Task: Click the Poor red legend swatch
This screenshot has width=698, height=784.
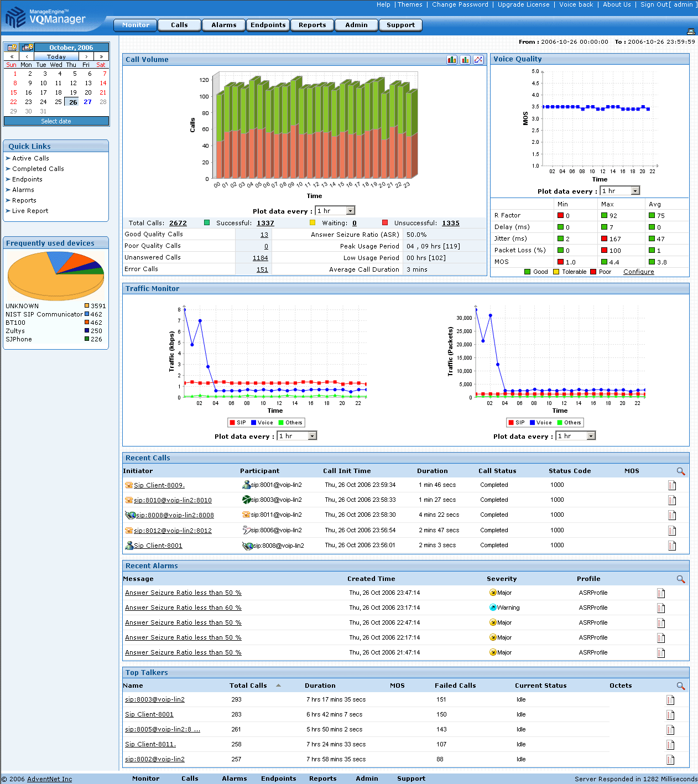Action: [593, 272]
